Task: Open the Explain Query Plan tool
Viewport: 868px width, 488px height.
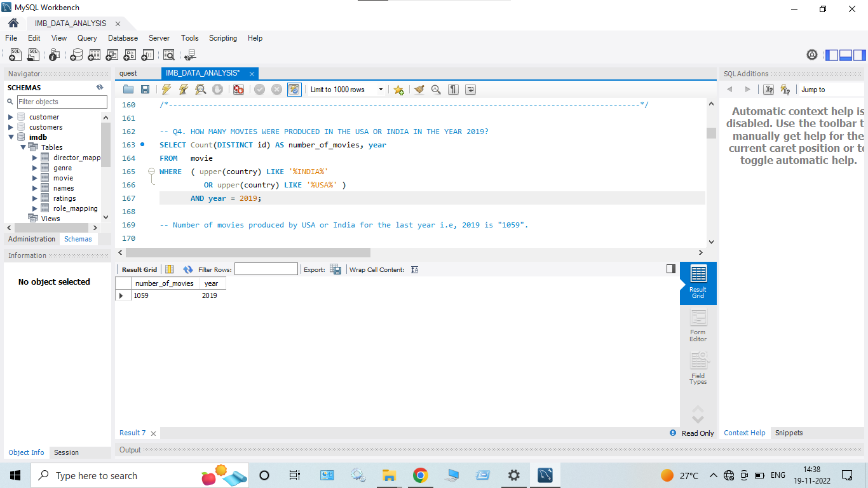Action: 200,89
